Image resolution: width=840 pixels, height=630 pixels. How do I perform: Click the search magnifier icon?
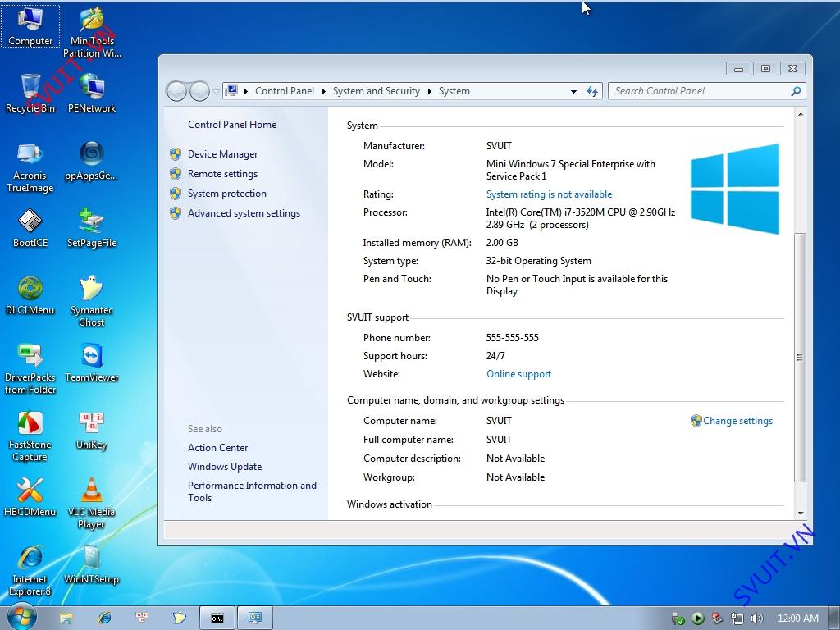tap(796, 91)
